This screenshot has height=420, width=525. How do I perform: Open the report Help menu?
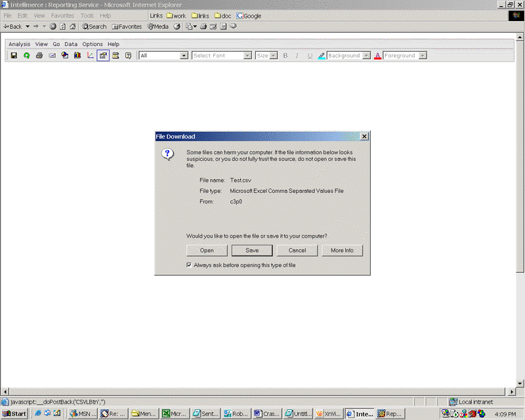click(x=114, y=44)
